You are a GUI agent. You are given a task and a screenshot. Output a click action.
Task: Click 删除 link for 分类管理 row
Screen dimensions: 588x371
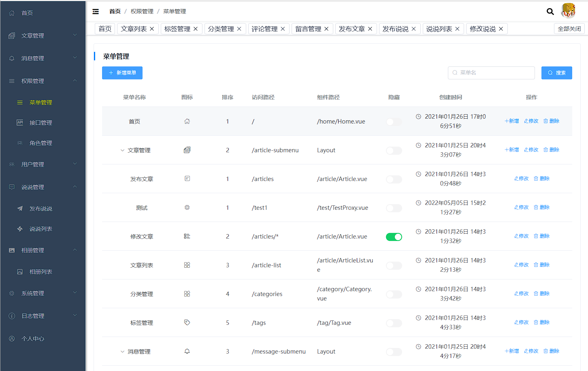click(541, 294)
